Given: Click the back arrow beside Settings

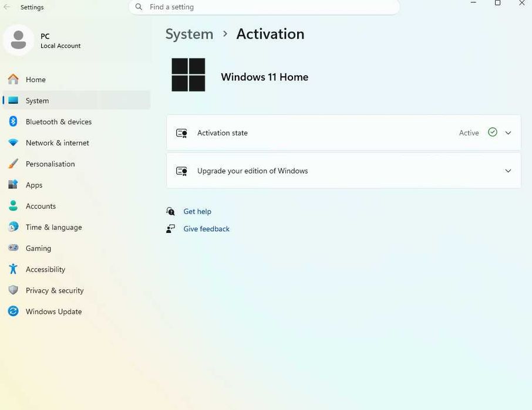Looking at the screenshot, I should [x=7, y=7].
